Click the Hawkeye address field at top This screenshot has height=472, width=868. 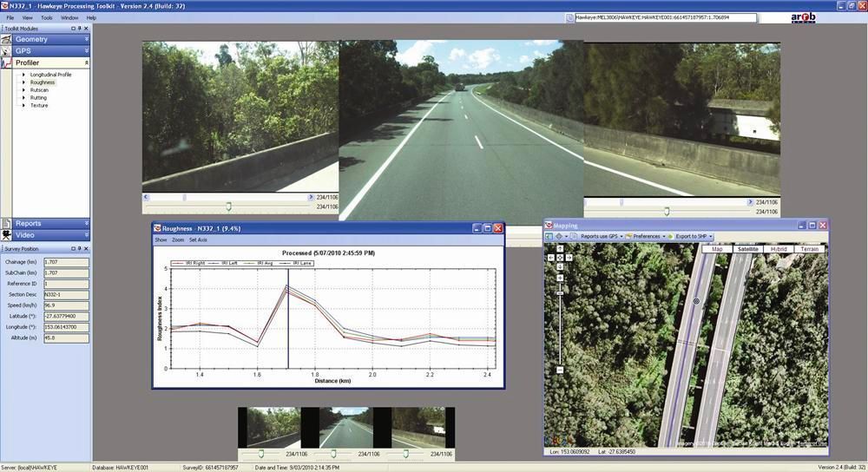pyautogui.click(x=666, y=17)
